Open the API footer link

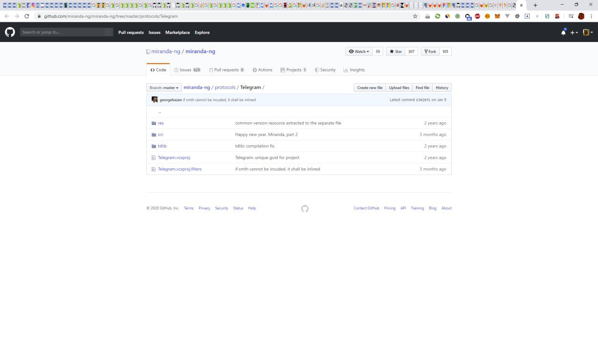[403, 208]
